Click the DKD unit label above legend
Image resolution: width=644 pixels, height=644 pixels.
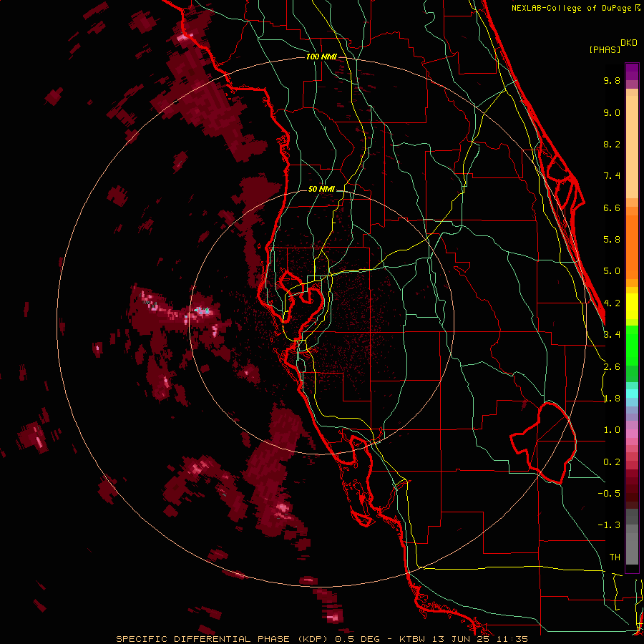coord(629,43)
